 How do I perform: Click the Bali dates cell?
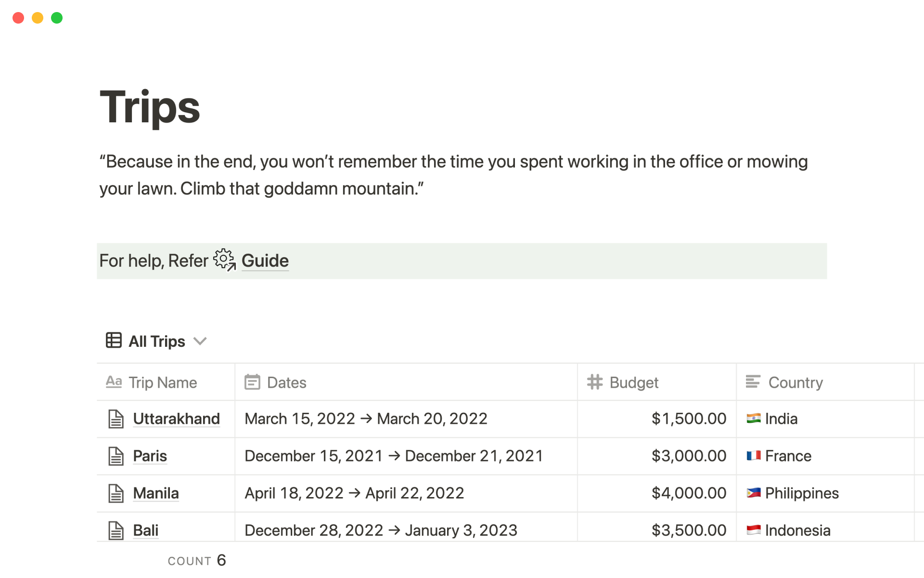(x=380, y=530)
